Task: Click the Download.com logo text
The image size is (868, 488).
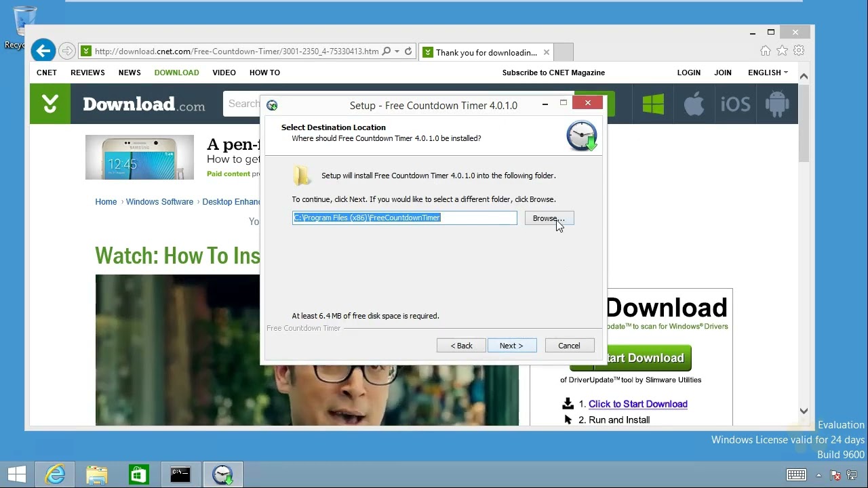Action: pos(144,104)
